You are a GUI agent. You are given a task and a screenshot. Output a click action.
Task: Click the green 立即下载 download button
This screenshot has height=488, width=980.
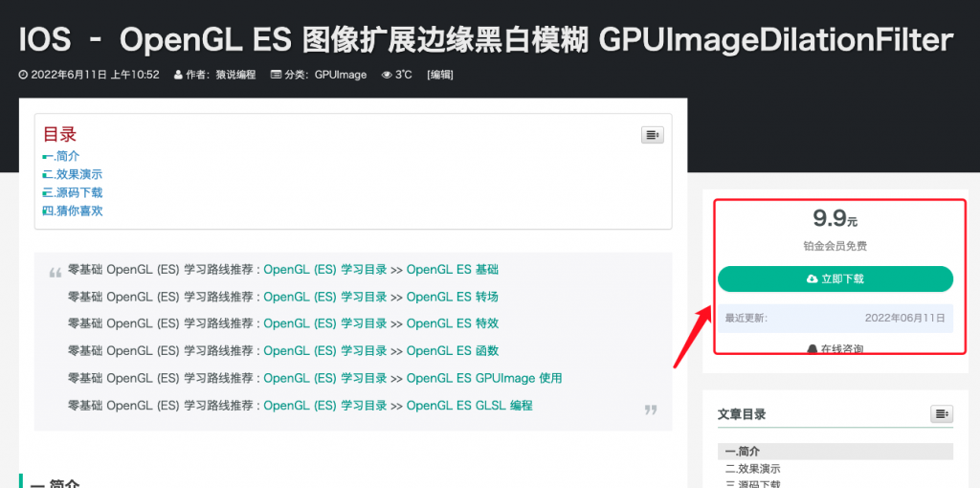pos(835,278)
